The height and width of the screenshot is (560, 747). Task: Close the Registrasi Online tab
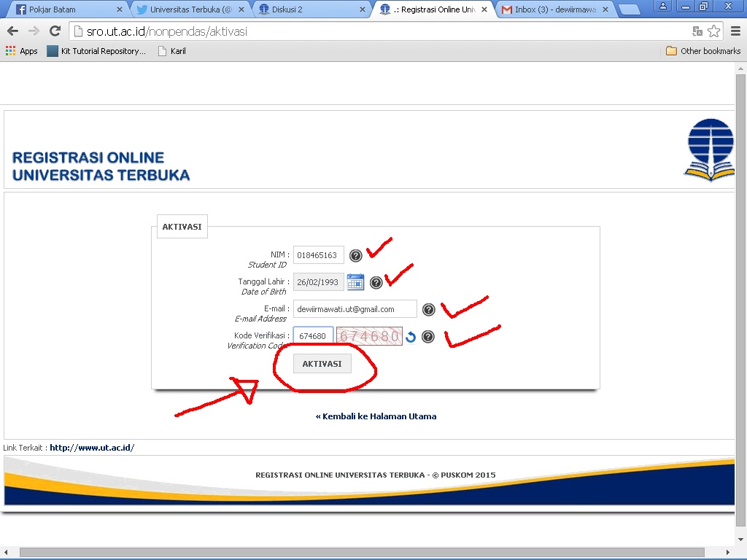[484, 9]
